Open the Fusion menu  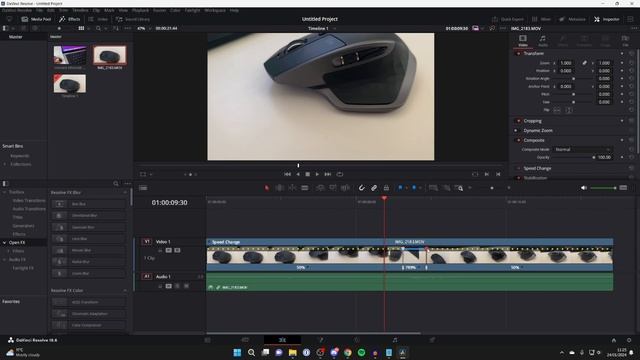point(160,10)
